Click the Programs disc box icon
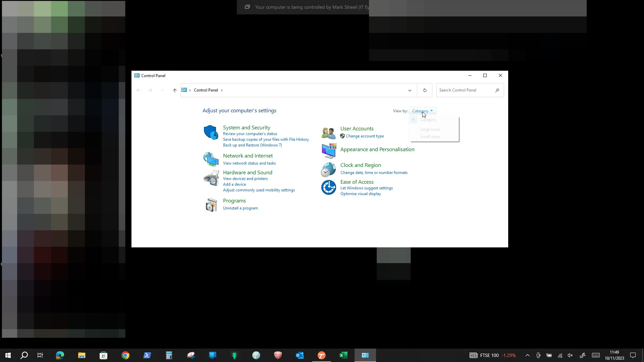This screenshot has height=362, width=644. click(211, 204)
